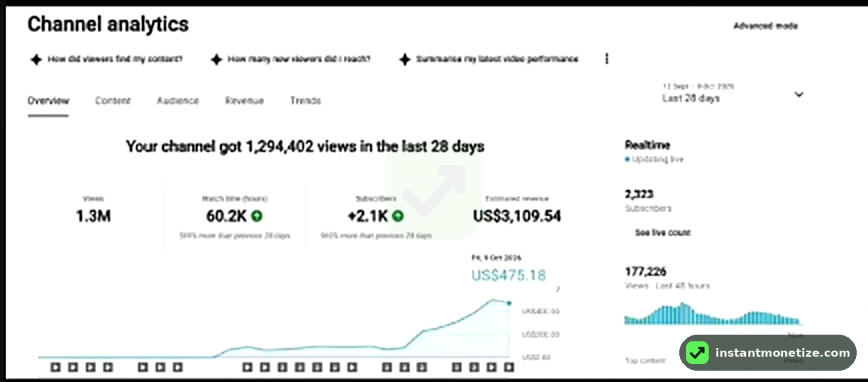The image size is (868, 382).
Task: Click green up arrow beside +2.1K subscribers
Action: coord(397,215)
